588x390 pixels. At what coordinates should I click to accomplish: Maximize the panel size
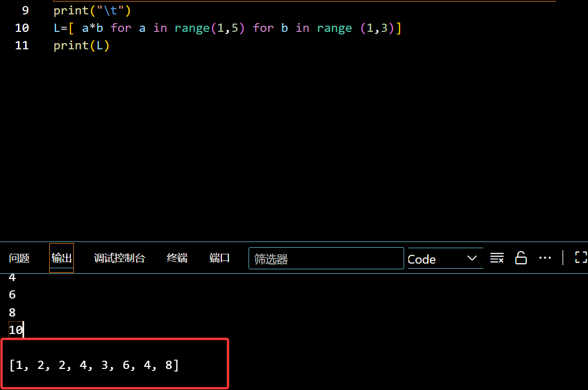pos(581,258)
